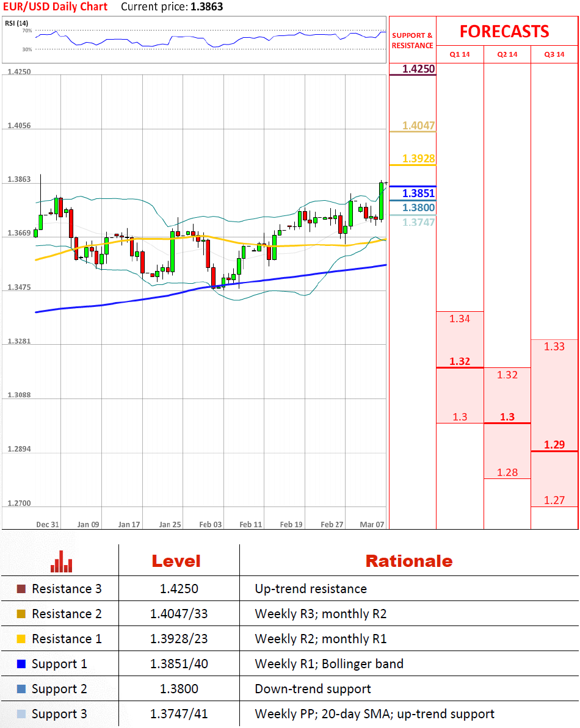Click the RSI (14) indicator label
The image size is (580, 728).
tap(15, 23)
